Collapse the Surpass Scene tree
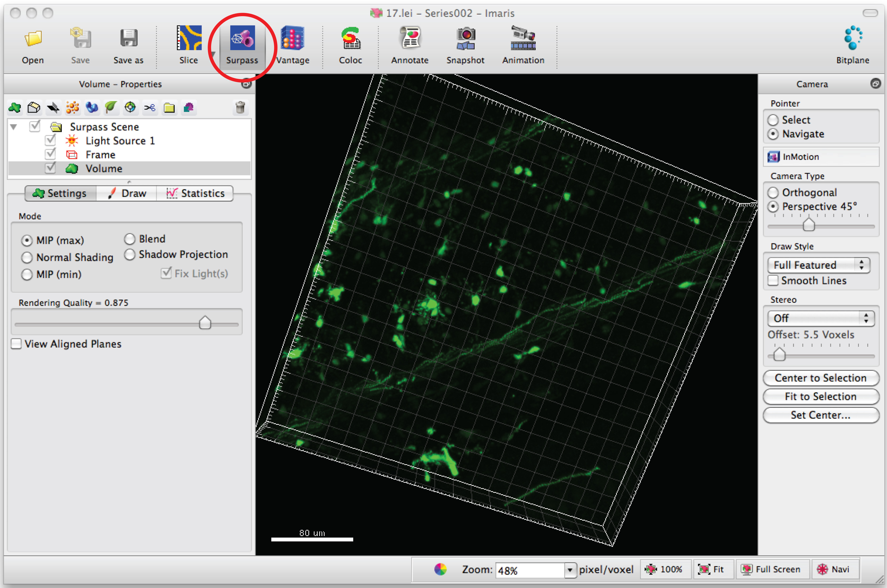The height and width of the screenshot is (588, 887). [14, 127]
